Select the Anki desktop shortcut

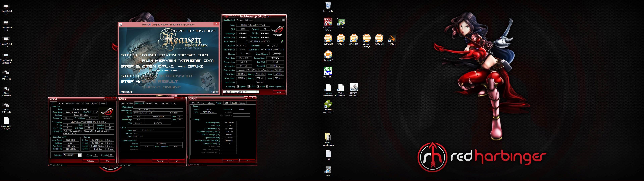pyautogui.click(x=328, y=171)
